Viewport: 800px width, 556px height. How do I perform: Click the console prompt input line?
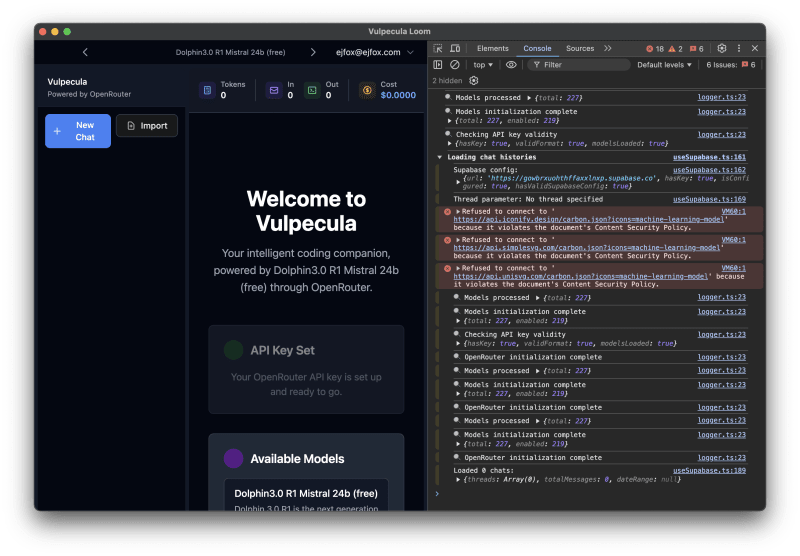coord(597,494)
